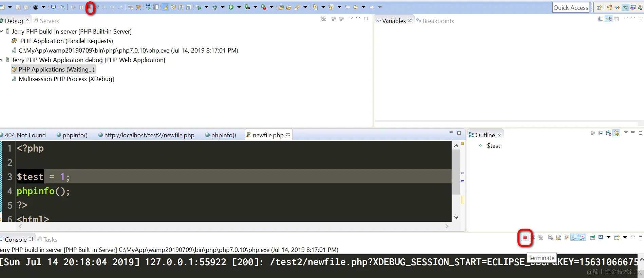Click the editor vertical scrollbar down arrow

(456, 217)
